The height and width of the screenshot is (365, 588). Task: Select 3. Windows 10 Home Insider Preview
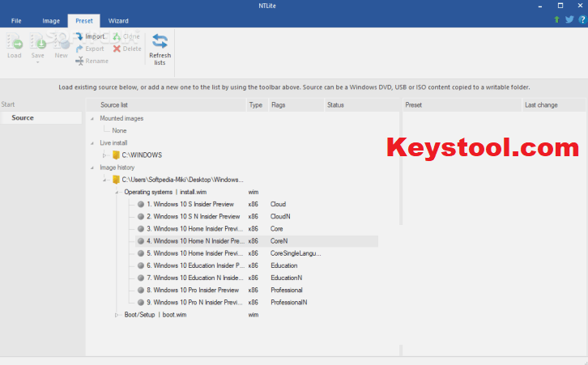[194, 228]
